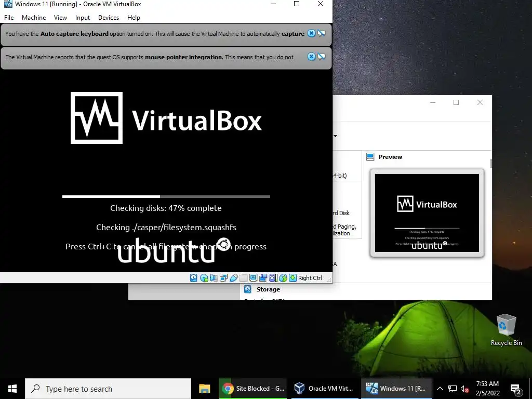Viewport: 532px width, 399px height.
Task: Click the network adapters status icon
Action: point(223,278)
